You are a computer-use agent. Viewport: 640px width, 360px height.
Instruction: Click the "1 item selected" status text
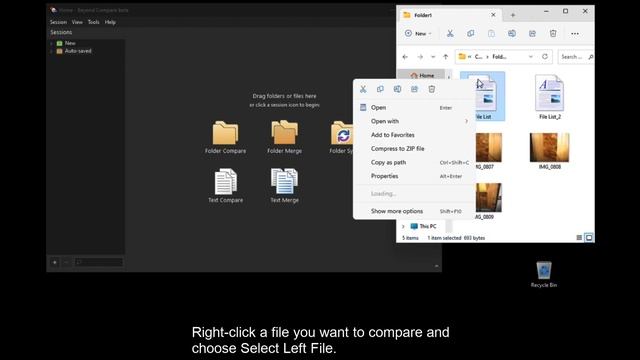[444, 238]
